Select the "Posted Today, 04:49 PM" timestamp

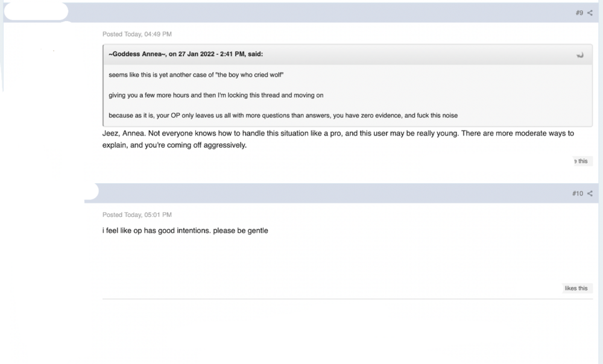point(137,34)
